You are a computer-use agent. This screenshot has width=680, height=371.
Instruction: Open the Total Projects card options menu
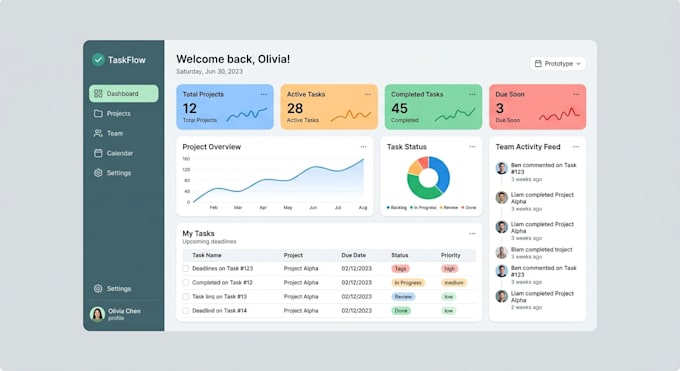click(264, 95)
